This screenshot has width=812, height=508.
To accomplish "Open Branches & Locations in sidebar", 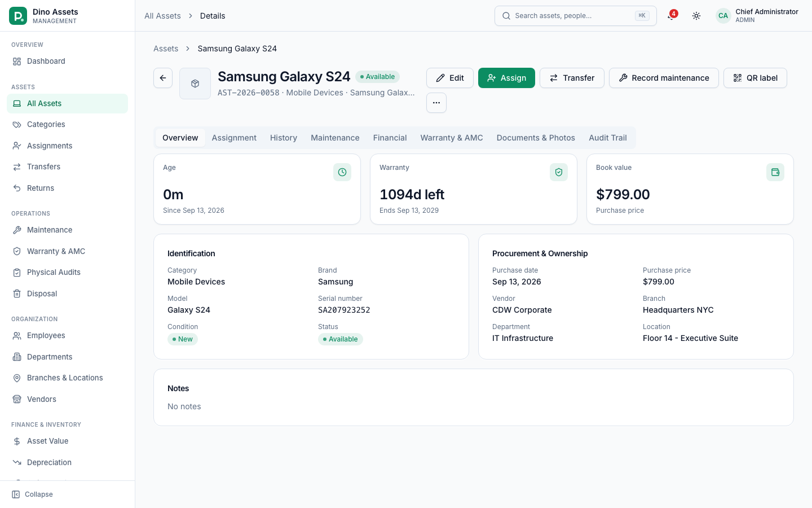I will click(x=67, y=378).
